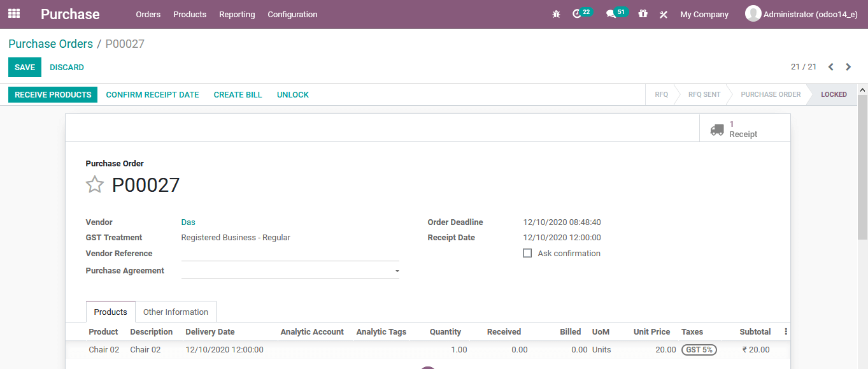The height and width of the screenshot is (369, 868).
Task: Sort by Delivery Date column header
Action: 210,332
